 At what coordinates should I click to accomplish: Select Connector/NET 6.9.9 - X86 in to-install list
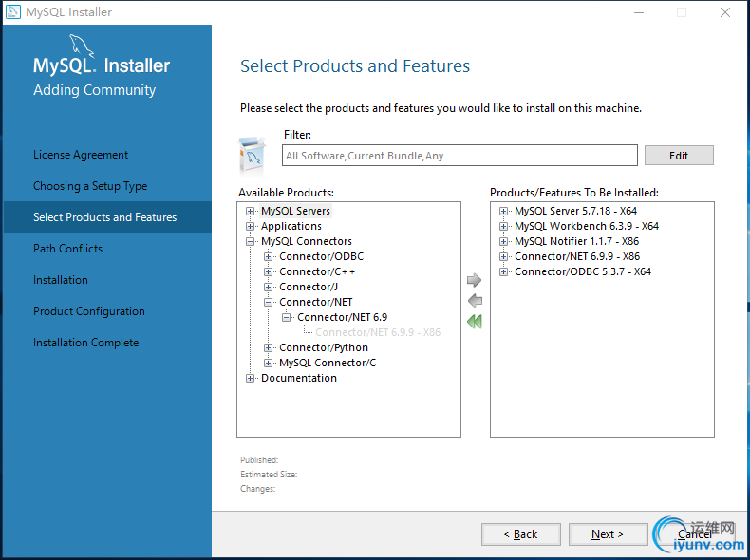pyautogui.click(x=577, y=257)
